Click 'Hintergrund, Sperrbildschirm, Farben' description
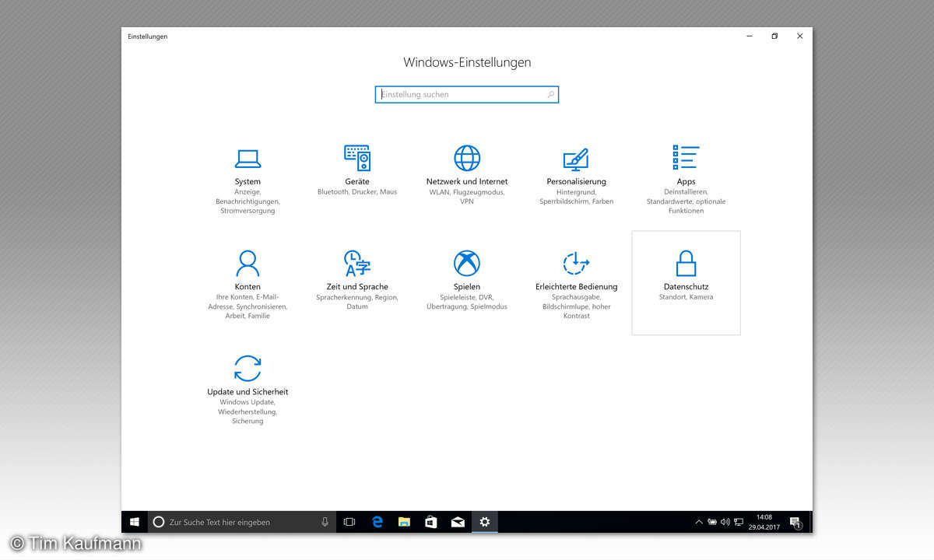This screenshot has height=560, width=934. [x=576, y=197]
